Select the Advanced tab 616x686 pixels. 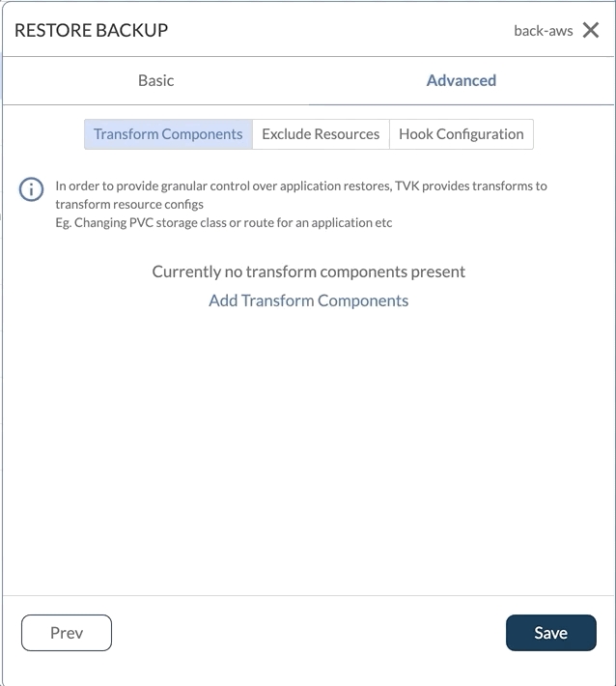(x=461, y=80)
